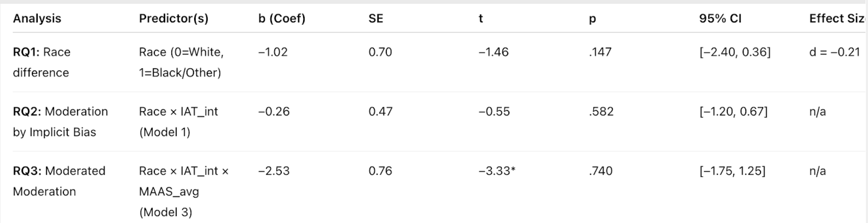The height and width of the screenshot is (223, 868).
Task: Click the Effect Size column header
Action: 837,19
